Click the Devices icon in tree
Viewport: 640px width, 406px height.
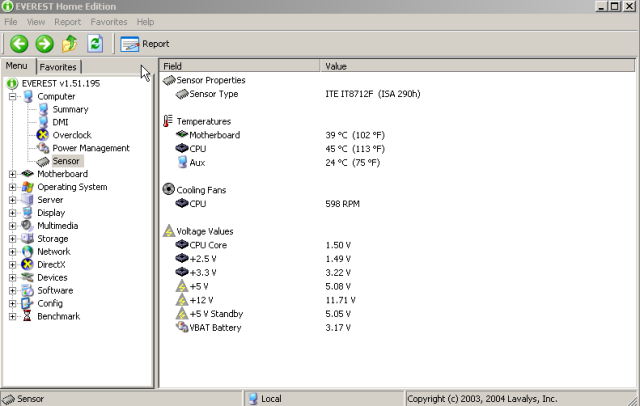[27, 277]
